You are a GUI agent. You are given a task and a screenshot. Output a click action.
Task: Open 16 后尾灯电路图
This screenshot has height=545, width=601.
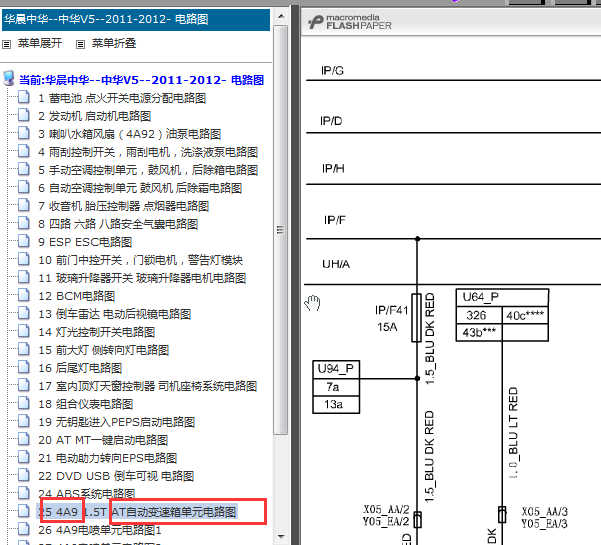(x=80, y=368)
